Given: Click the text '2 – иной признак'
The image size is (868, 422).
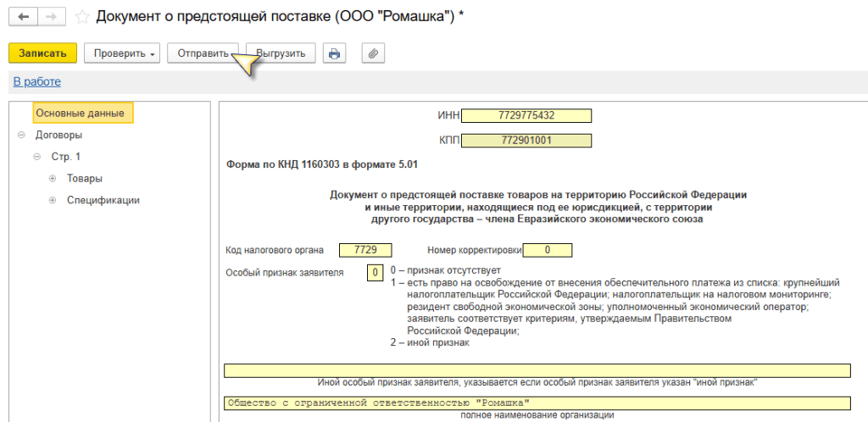Looking at the screenshot, I should [430, 343].
